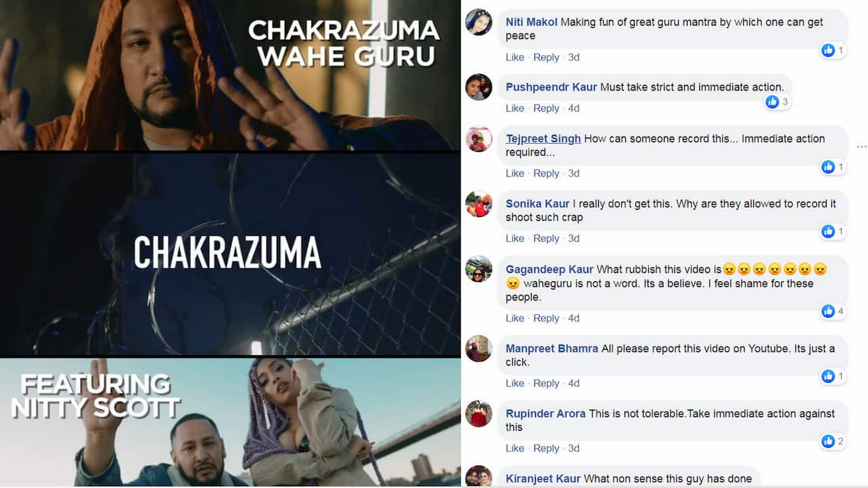Image resolution: width=868 pixels, height=488 pixels.
Task: Click the like reaction on Gagandeep Kaur's comment
Action: [833, 311]
